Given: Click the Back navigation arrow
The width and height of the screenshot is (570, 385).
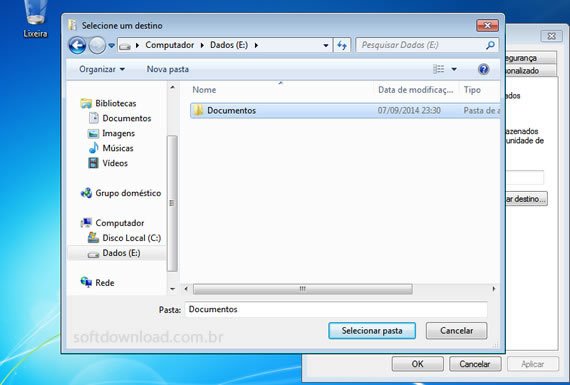Looking at the screenshot, I should [77, 45].
